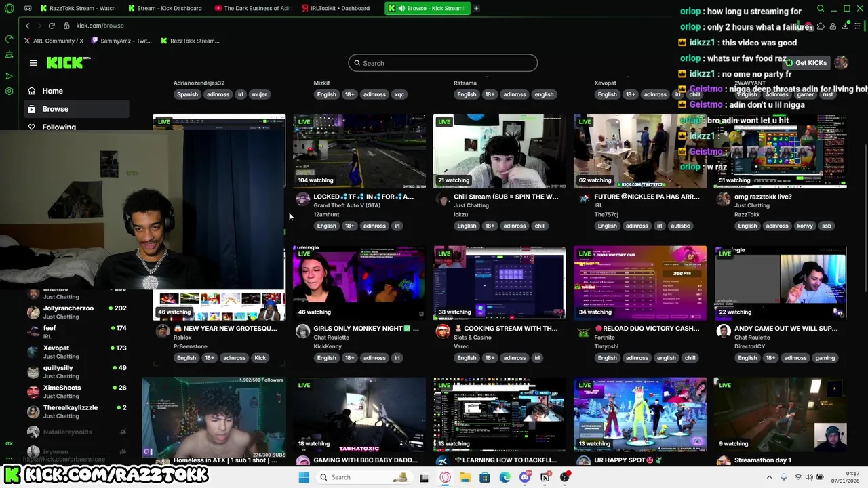This screenshot has height=488, width=868.
Task: Go back with browser back arrow
Action: pos(27,26)
